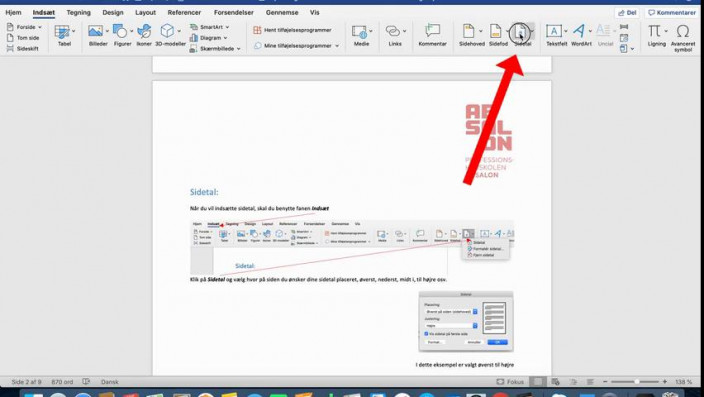
Task: Click the Sidefod footer icon
Action: click(x=495, y=31)
